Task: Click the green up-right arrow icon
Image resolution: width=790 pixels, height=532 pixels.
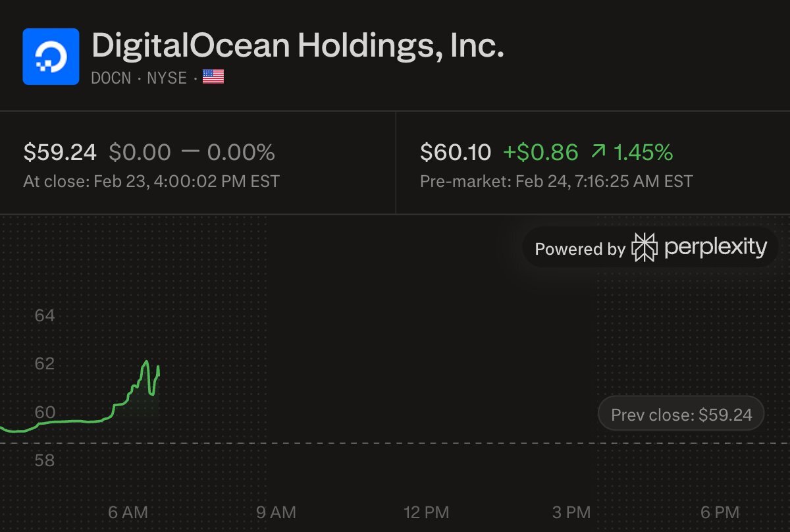Action: pos(598,153)
